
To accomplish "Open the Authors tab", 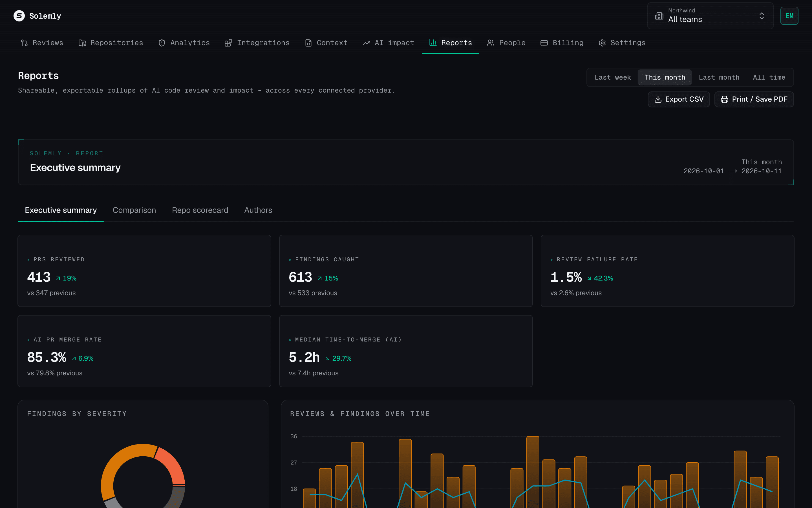I will 258,210.
